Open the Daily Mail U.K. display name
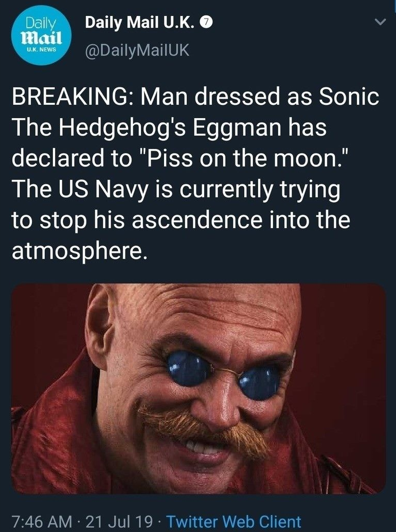The image size is (396, 532). point(140,23)
